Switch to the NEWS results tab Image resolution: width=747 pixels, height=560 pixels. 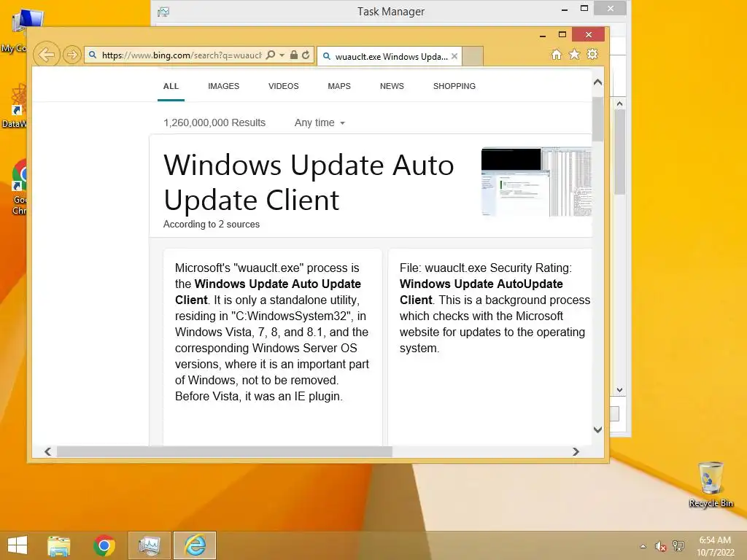[x=392, y=86]
